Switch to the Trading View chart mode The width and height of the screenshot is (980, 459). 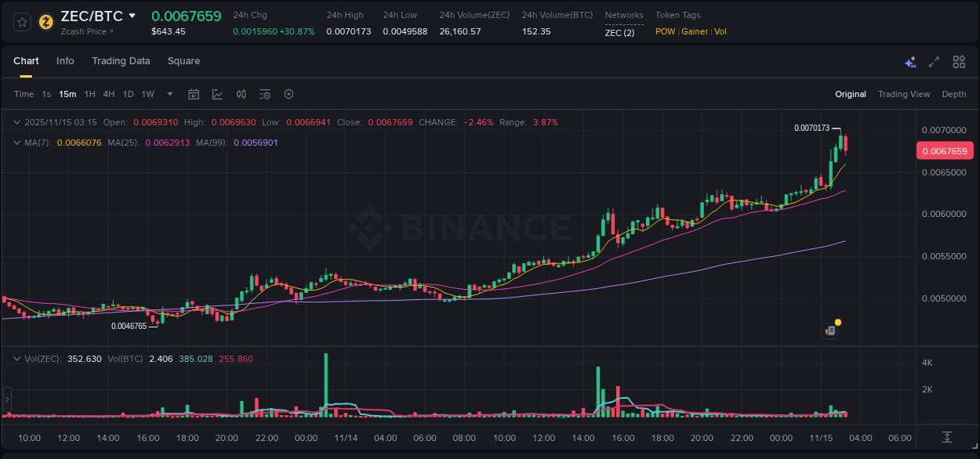[x=904, y=94]
